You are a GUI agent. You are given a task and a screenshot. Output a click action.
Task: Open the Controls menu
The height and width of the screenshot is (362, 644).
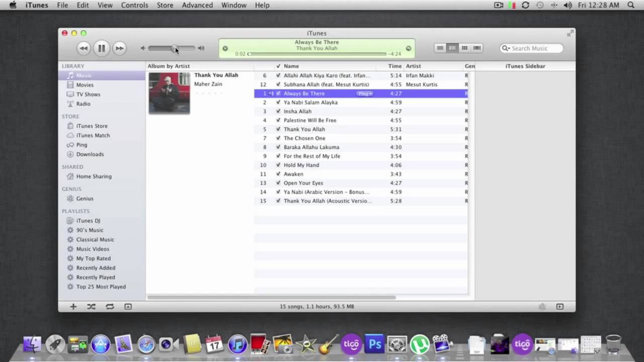pyautogui.click(x=134, y=5)
